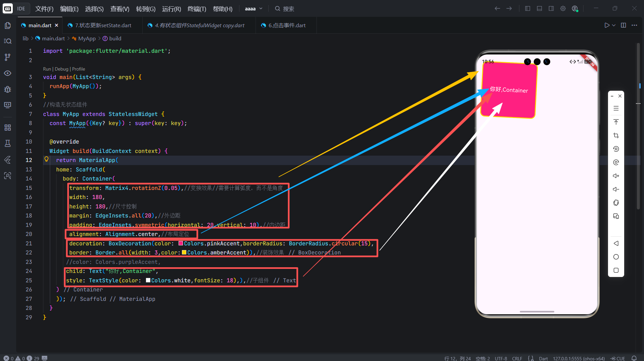The height and width of the screenshot is (361, 644).
Task: Click the CUE status bar button
Action: point(618,358)
